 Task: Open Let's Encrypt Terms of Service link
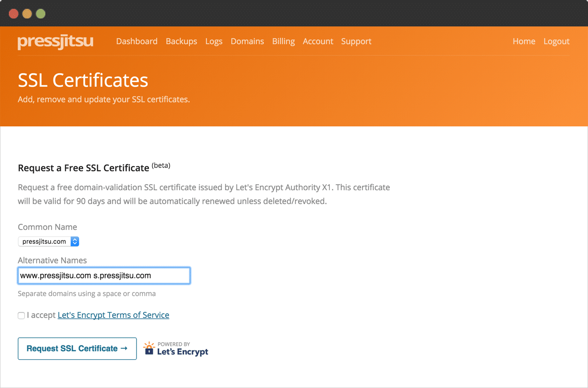114,315
